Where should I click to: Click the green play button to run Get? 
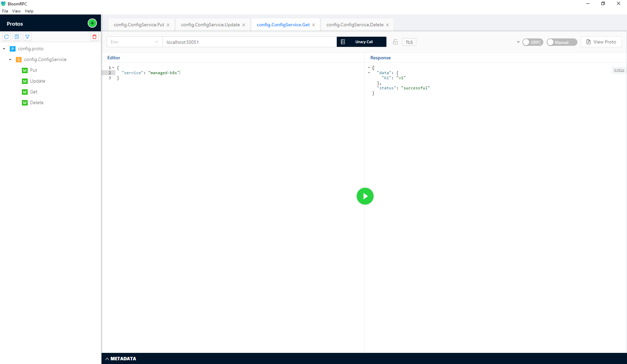pos(365,196)
